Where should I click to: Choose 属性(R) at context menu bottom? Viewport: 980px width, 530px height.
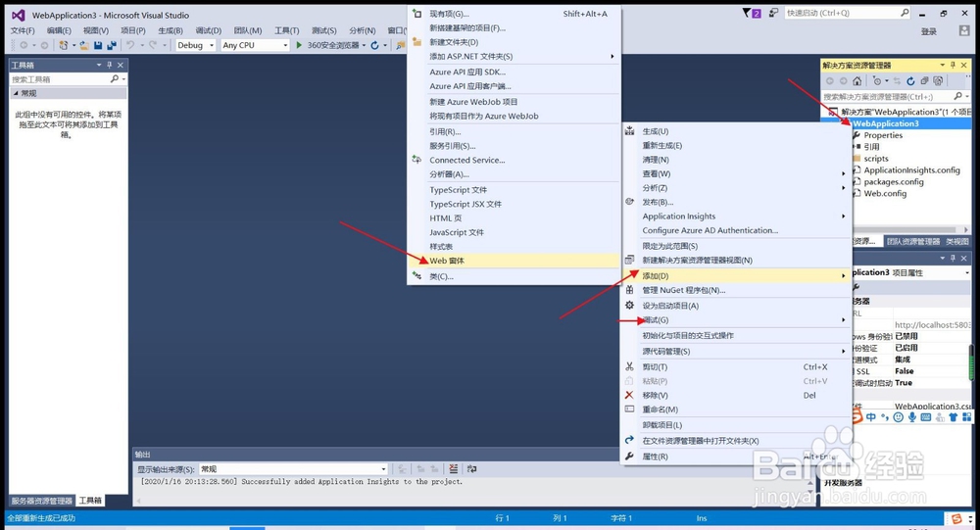click(x=736, y=457)
